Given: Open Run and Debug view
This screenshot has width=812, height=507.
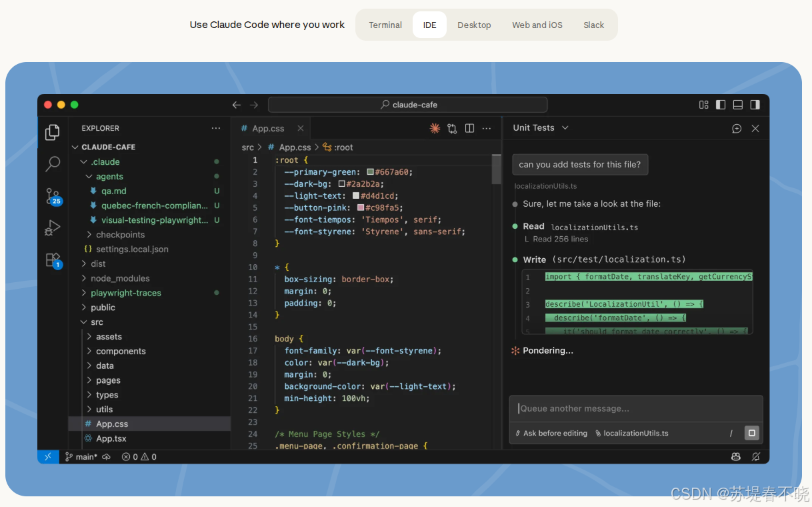Looking at the screenshot, I should click(53, 228).
